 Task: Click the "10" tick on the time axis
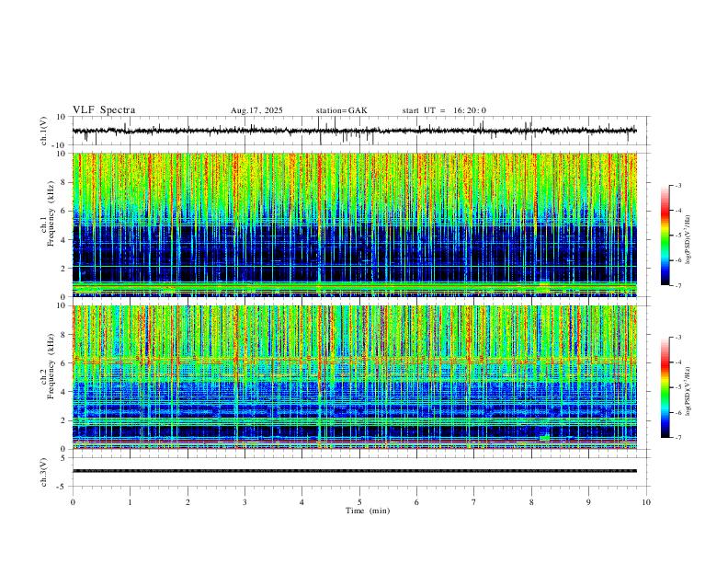tap(646, 502)
